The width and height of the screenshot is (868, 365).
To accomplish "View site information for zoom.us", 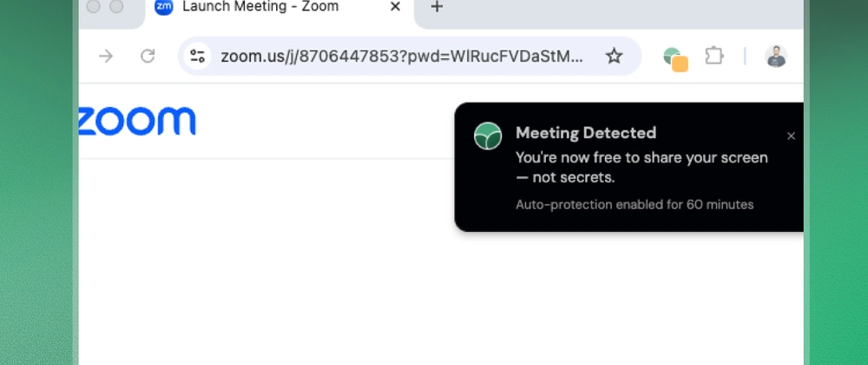I will pyautogui.click(x=198, y=56).
